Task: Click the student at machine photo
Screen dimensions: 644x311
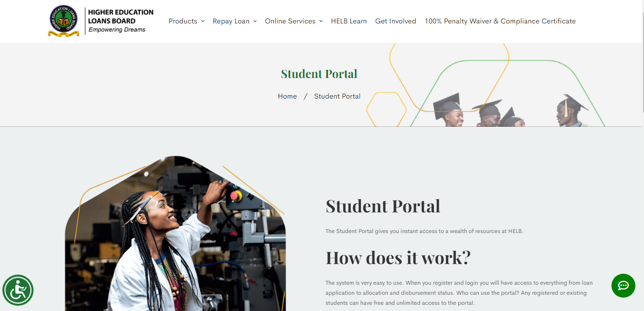Action: pyautogui.click(x=175, y=233)
